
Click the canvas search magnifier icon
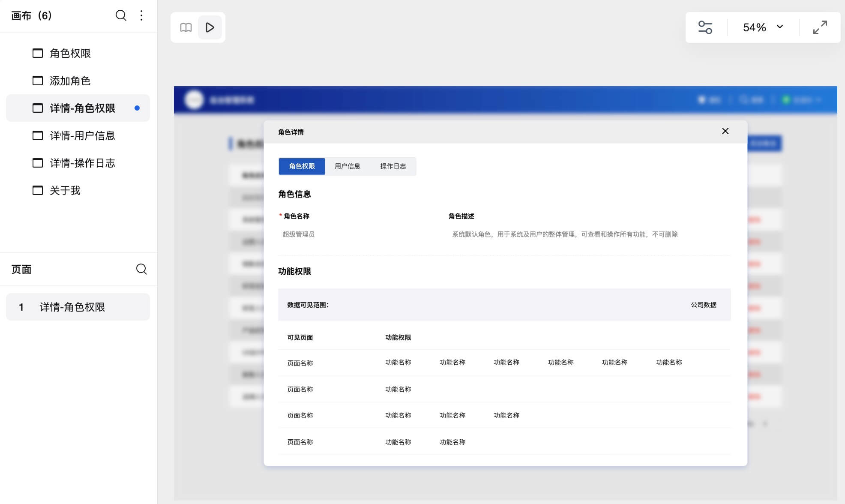(121, 16)
